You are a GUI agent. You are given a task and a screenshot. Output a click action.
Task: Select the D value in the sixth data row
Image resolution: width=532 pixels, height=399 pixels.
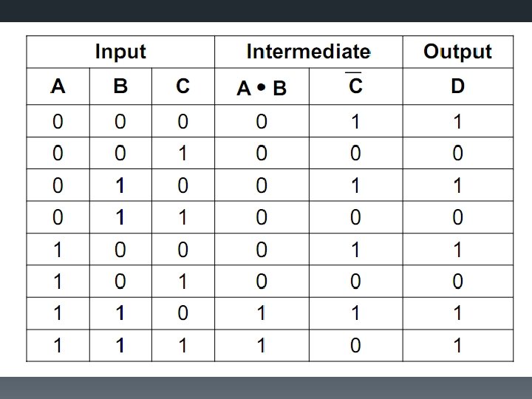pos(457,282)
